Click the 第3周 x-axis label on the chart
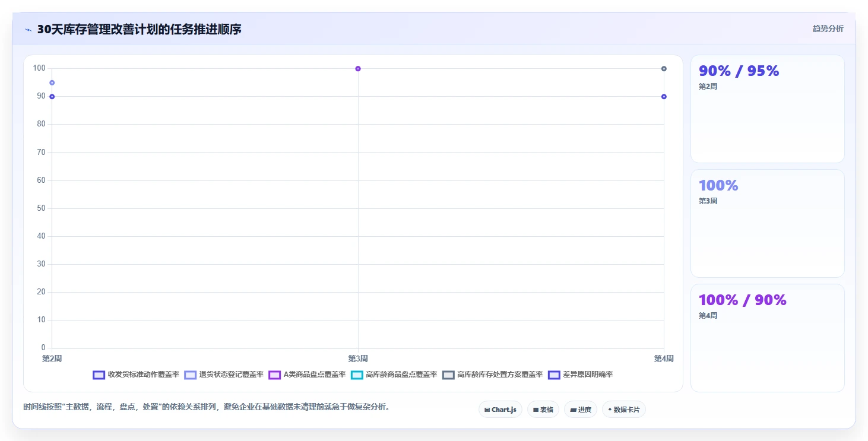The height and width of the screenshot is (441, 868). click(358, 358)
